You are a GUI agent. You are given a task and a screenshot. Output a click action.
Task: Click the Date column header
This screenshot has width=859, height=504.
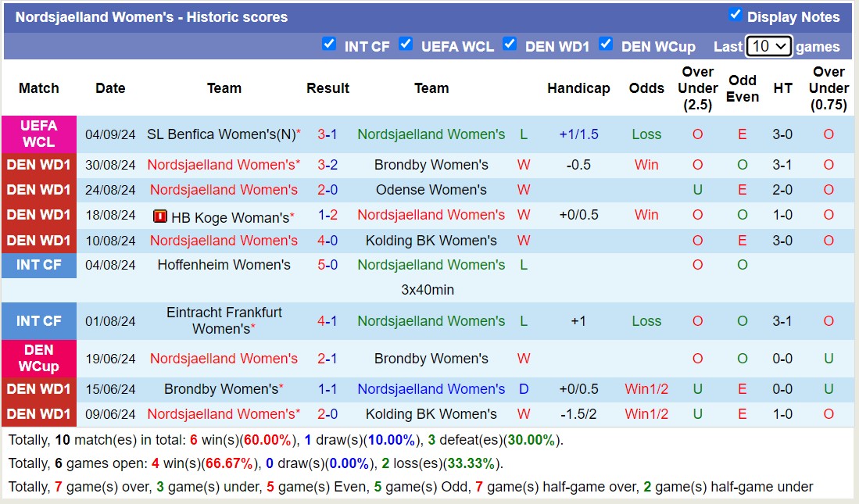[110, 88]
